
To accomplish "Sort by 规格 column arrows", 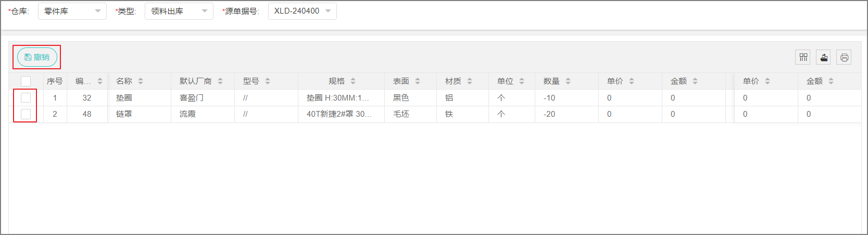I will (x=353, y=81).
